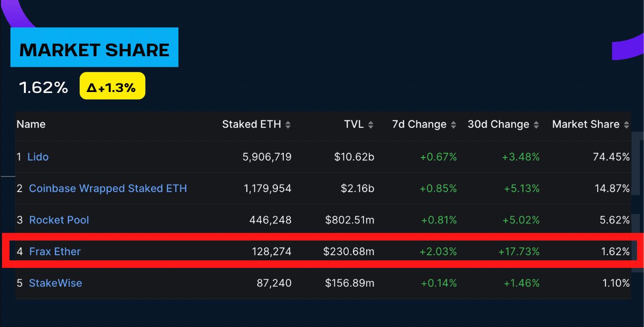Click the Name column header
The image size is (644, 327).
coord(31,124)
